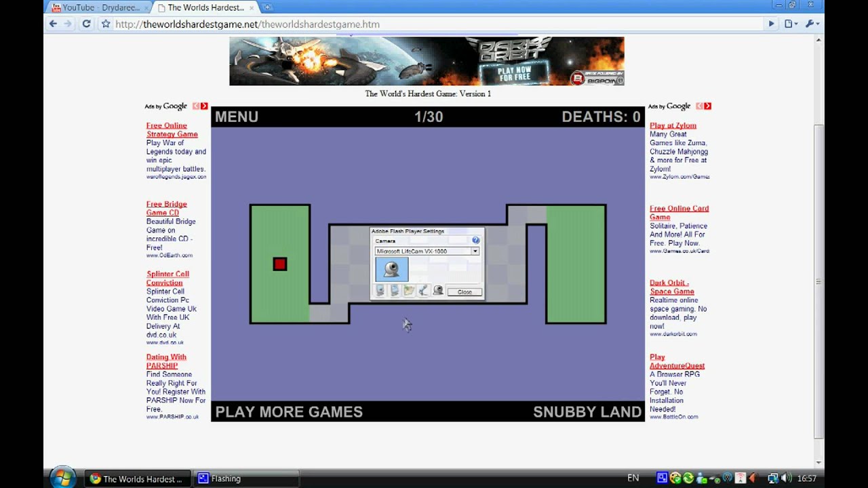Screen dimensions: 868x488
Task: Click the webcam preview thumbnail
Action: coord(392,269)
